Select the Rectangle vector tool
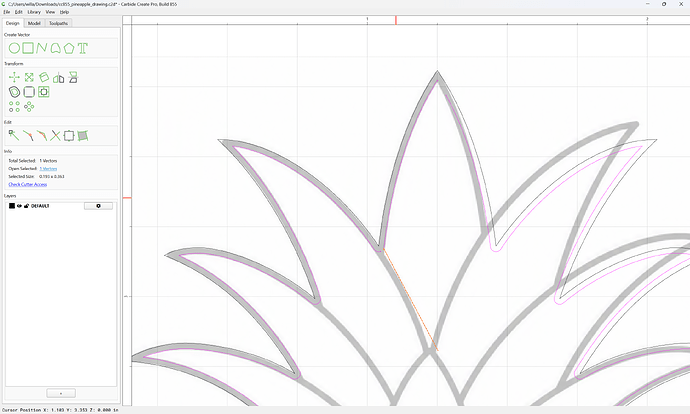Image resolution: width=690 pixels, height=414 pixels. click(28, 48)
